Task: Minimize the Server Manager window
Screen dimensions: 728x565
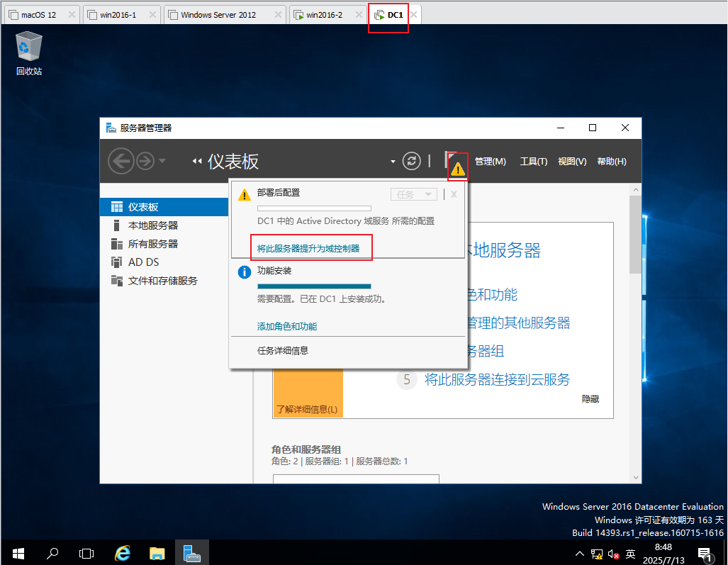Action: (561, 128)
